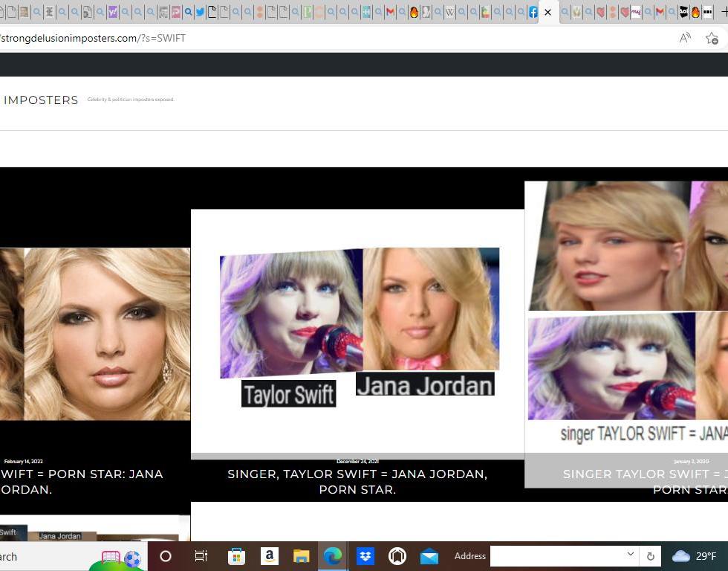Type in the taskbar Address field

[x=557, y=556]
